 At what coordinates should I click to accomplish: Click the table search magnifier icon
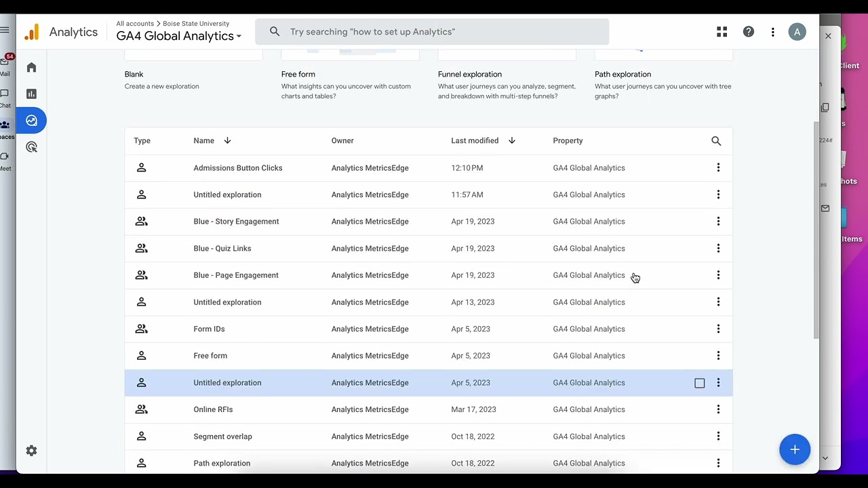click(x=716, y=141)
